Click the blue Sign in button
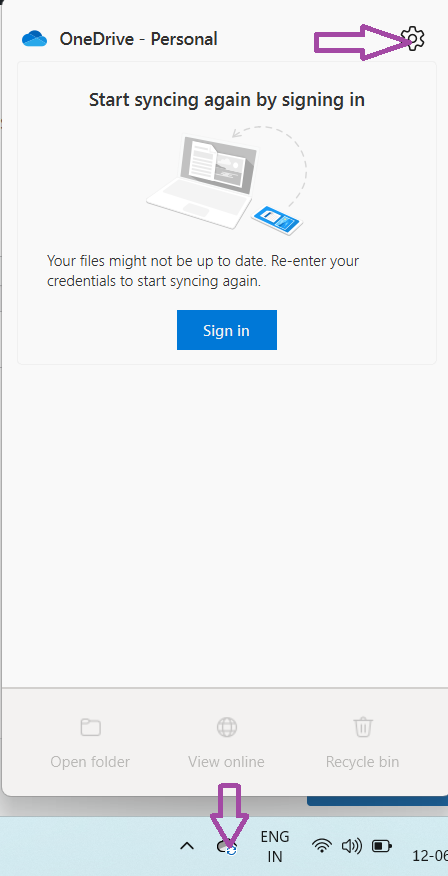This screenshot has width=448, height=876. 227,330
